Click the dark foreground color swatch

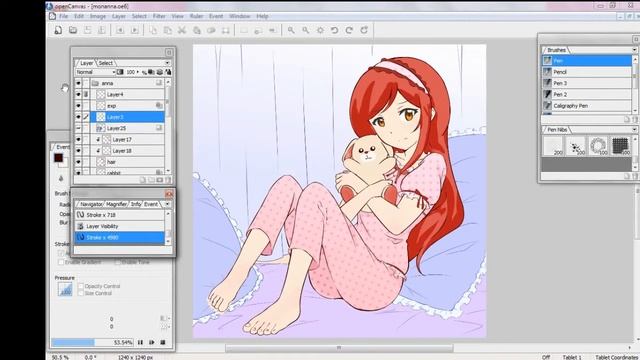pos(58,158)
